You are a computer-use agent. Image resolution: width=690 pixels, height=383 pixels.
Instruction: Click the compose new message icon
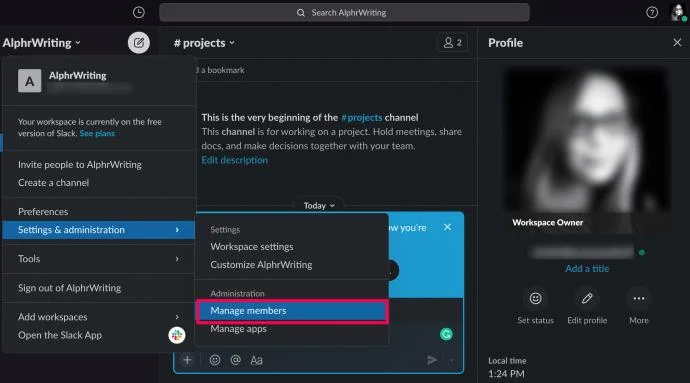point(139,43)
